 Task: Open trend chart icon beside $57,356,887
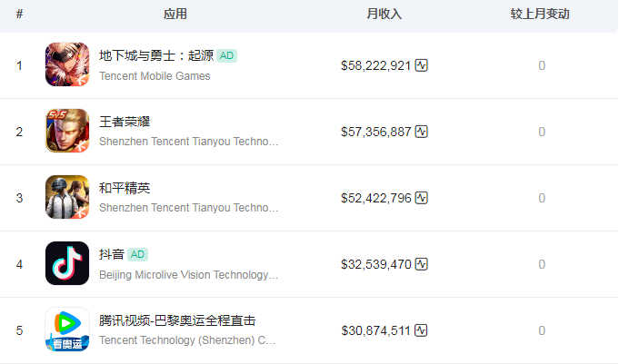pos(422,132)
